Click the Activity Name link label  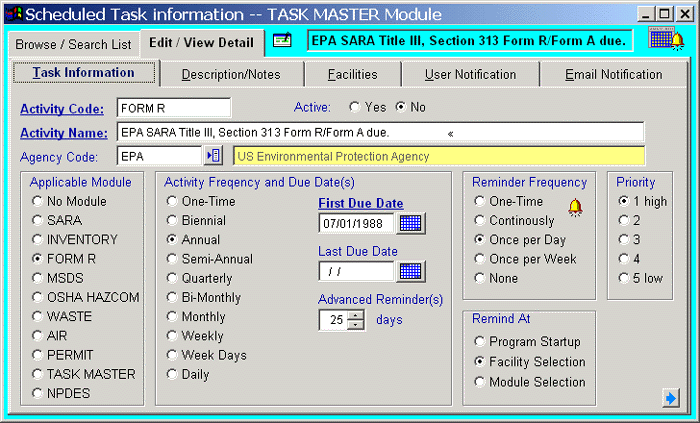pos(64,132)
